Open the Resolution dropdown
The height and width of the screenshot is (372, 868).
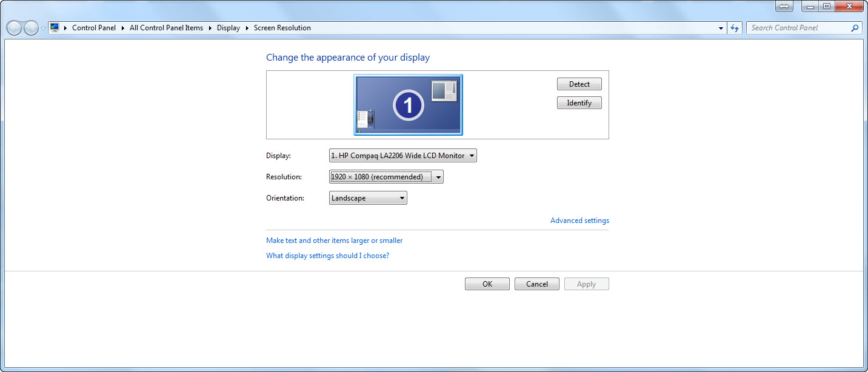coord(386,177)
